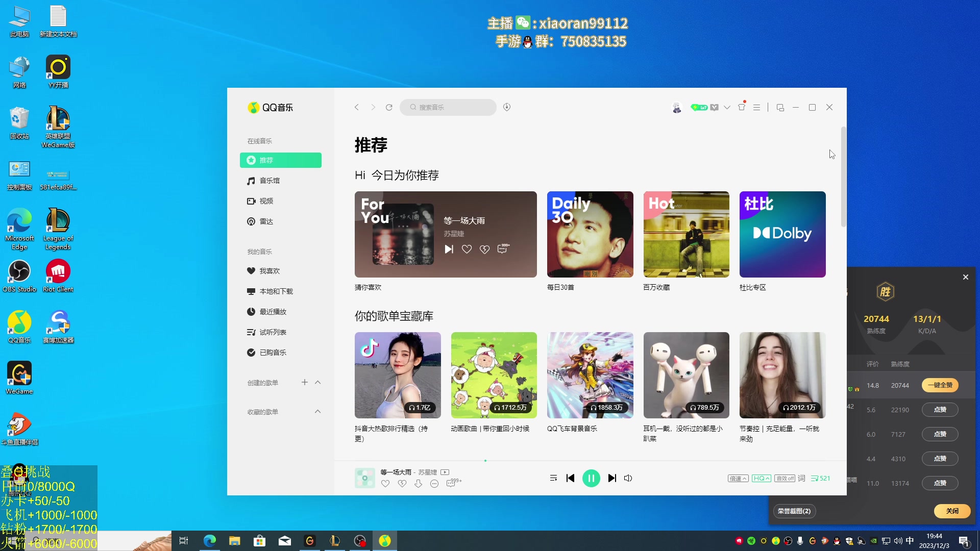
Task: Skip to the next track
Action: coord(612,478)
